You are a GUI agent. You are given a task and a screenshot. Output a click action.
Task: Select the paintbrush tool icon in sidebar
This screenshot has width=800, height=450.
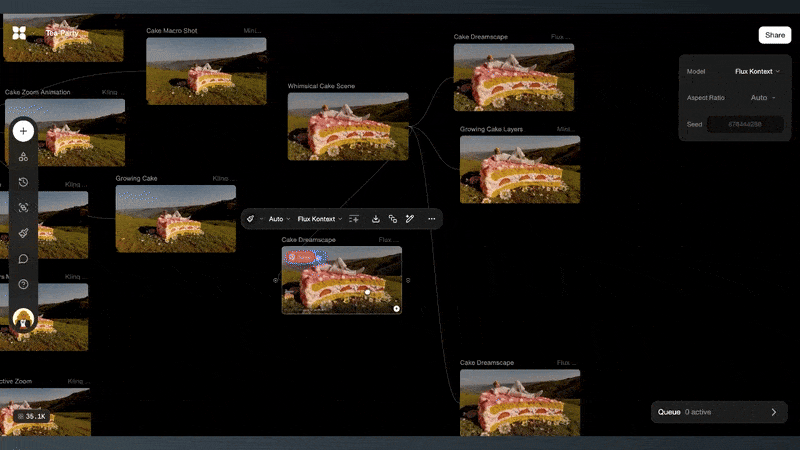[23, 233]
